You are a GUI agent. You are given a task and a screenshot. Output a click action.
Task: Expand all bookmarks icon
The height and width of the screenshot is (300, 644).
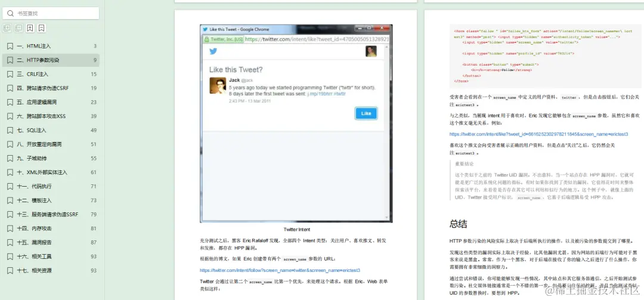pos(7,29)
